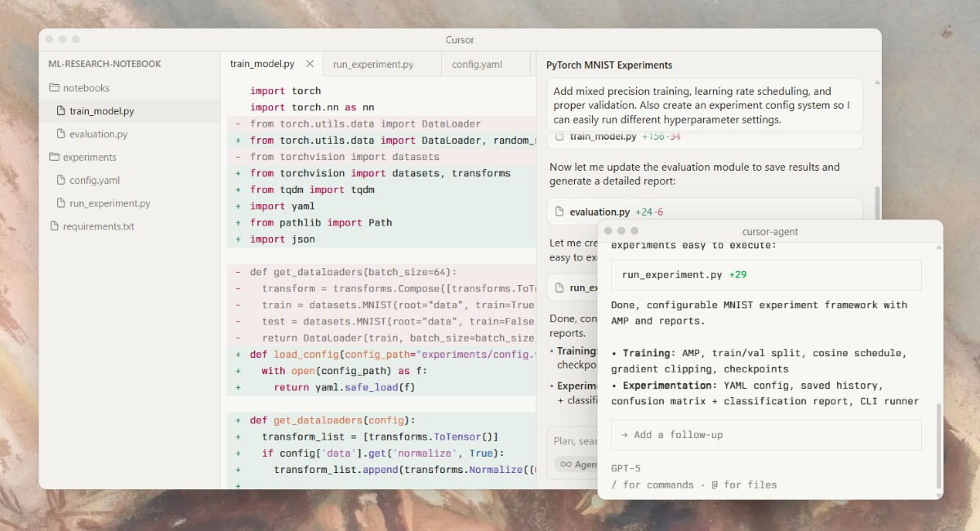The image size is (980, 531).
Task: Open run_experiment.py +29 card in cursor-agent
Action: coord(766,274)
